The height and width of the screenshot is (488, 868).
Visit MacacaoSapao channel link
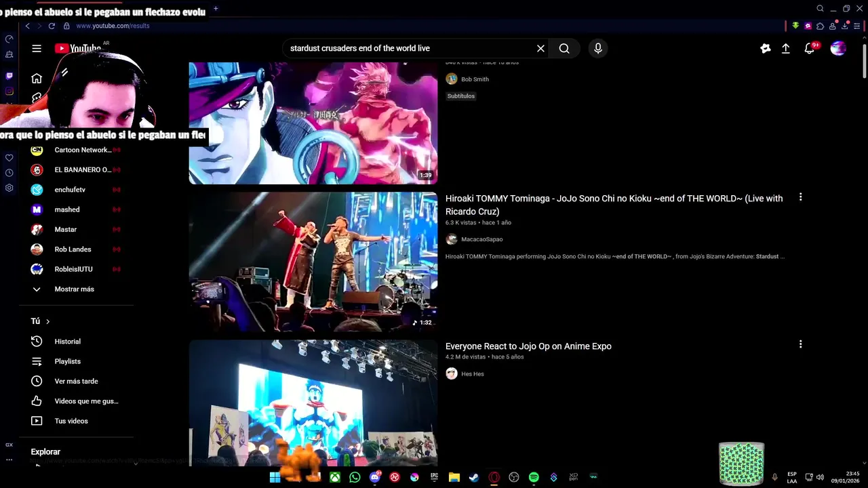coord(481,239)
